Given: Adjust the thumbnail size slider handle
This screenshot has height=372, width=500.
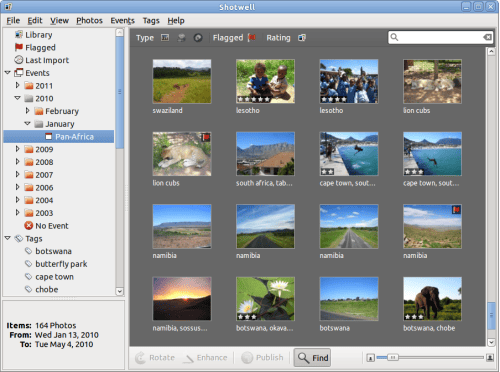Looking at the screenshot, I should point(393,357).
